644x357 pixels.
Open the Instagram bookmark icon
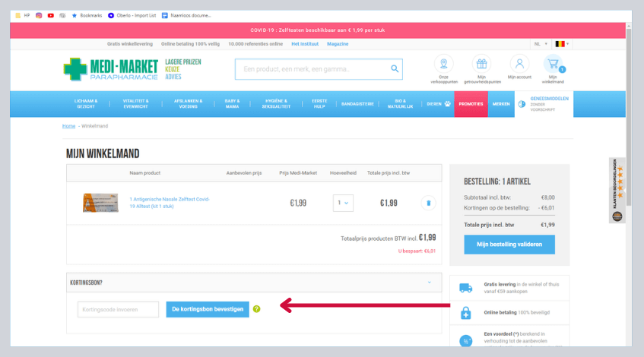[x=38, y=14]
